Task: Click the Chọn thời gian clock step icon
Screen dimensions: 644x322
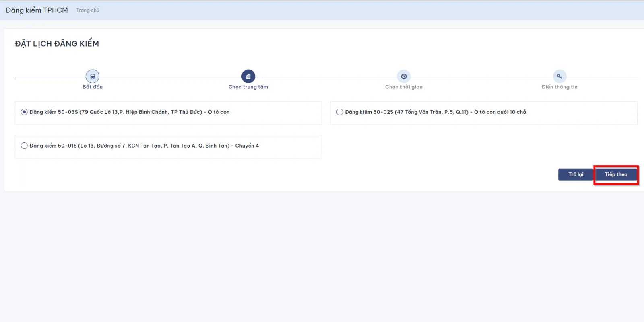Action: [x=404, y=76]
